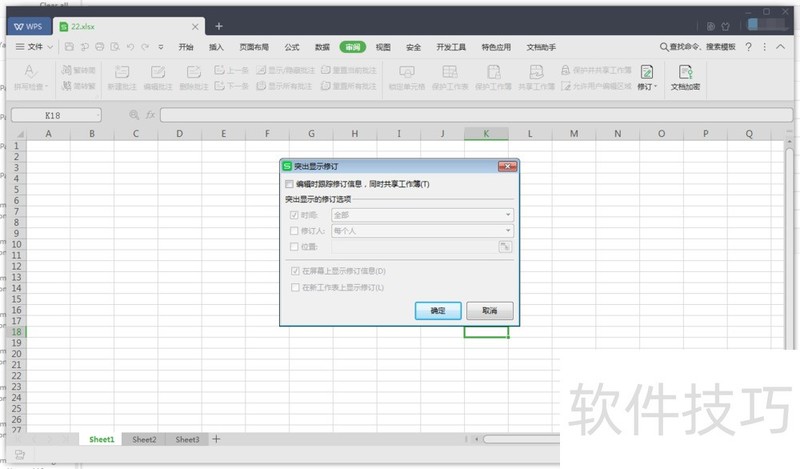This screenshot has width=800, height=469.
Task: Toggle 在屏幕上显示修订信息 checkbox
Action: pos(295,271)
